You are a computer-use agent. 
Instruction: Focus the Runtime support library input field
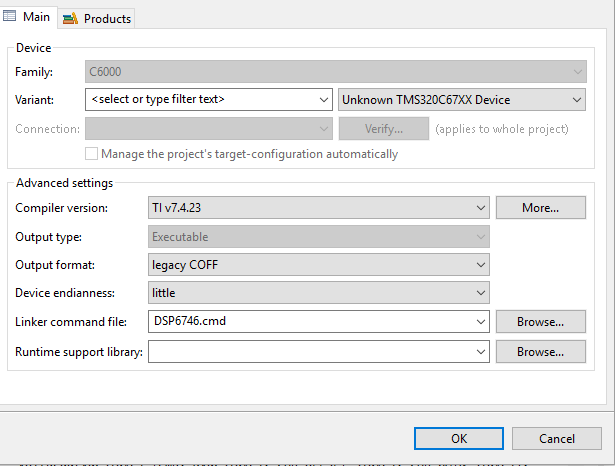[310, 352]
